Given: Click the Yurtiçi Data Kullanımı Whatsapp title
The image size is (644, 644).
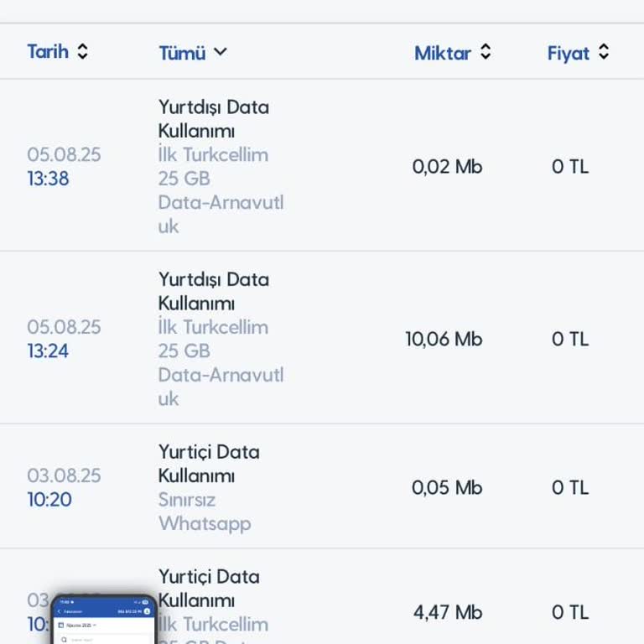Looking at the screenshot, I should click(209, 464).
